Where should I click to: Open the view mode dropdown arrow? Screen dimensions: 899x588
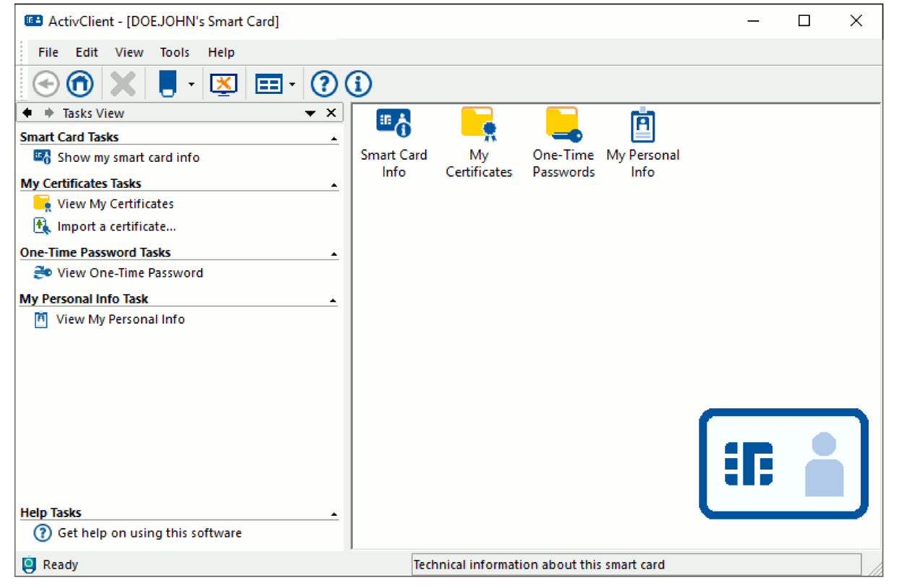coord(292,85)
